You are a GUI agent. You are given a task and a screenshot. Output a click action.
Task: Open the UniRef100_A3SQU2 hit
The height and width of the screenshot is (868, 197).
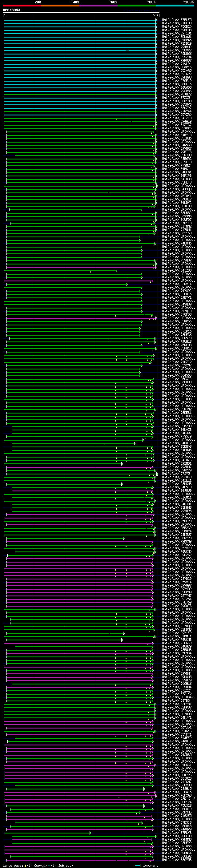coord(177,260)
